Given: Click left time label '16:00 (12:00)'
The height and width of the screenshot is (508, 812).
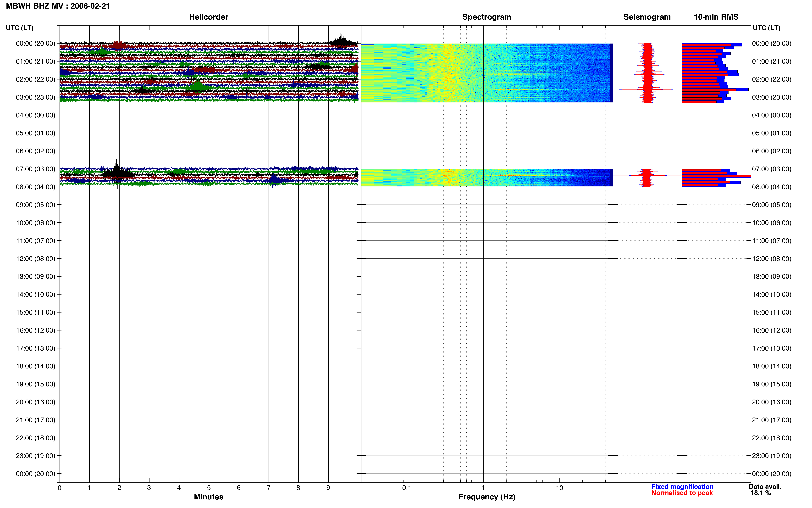Looking at the screenshot, I should tap(35, 330).
